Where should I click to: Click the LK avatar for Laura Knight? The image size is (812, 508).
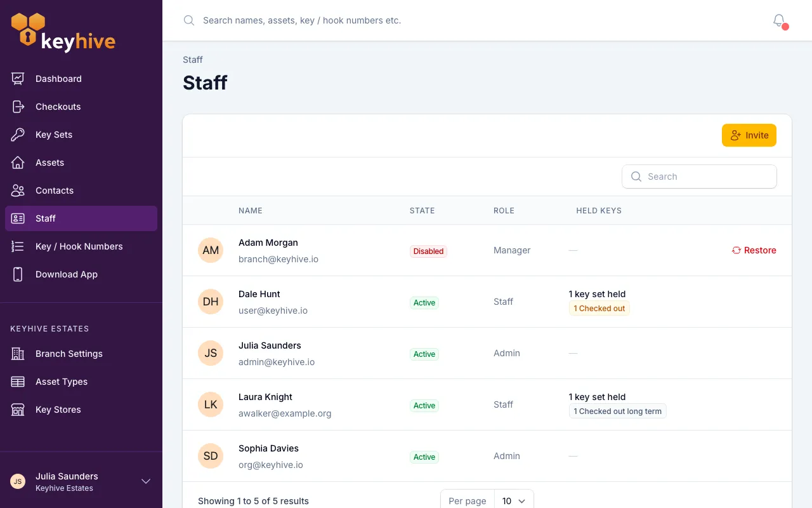(211, 404)
